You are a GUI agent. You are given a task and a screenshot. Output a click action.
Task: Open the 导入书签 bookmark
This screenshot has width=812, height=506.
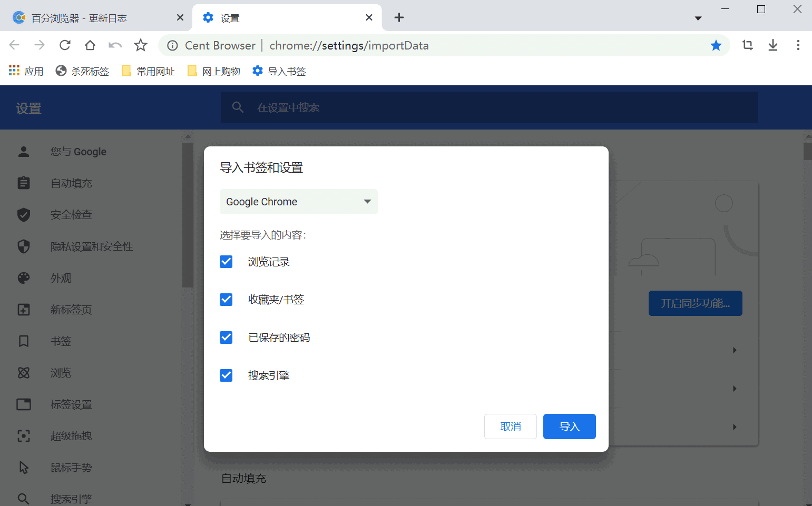(x=279, y=71)
